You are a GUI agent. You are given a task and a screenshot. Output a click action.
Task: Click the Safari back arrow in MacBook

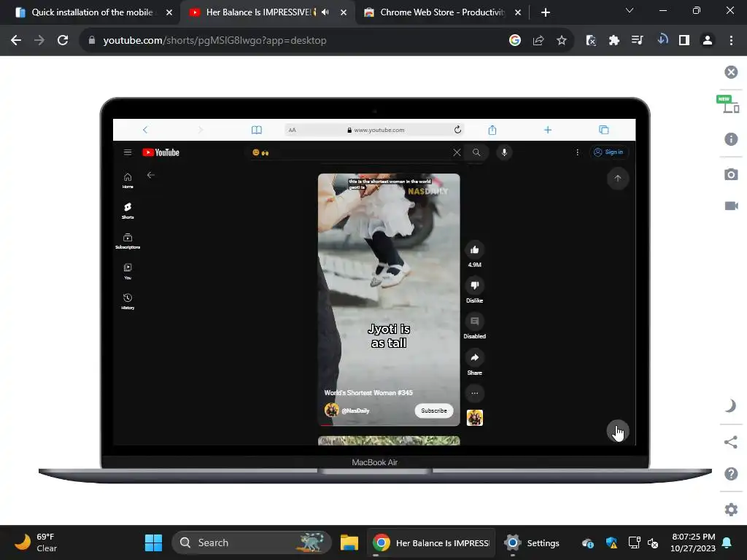pyautogui.click(x=145, y=130)
